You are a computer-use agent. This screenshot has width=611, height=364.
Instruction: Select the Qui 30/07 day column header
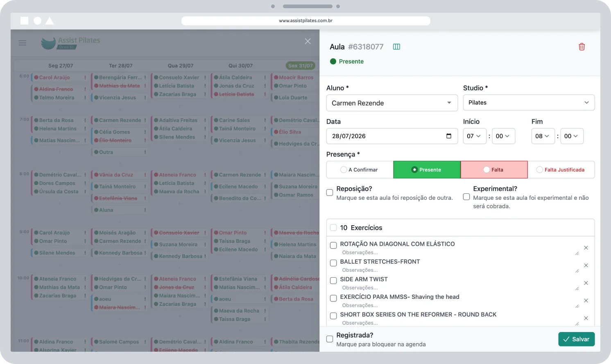click(x=240, y=66)
